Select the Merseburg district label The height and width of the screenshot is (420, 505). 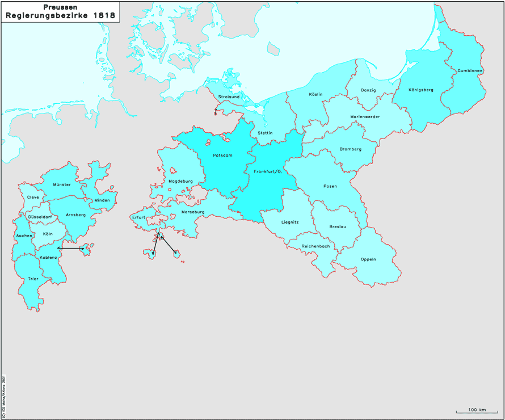tap(192, 212)
